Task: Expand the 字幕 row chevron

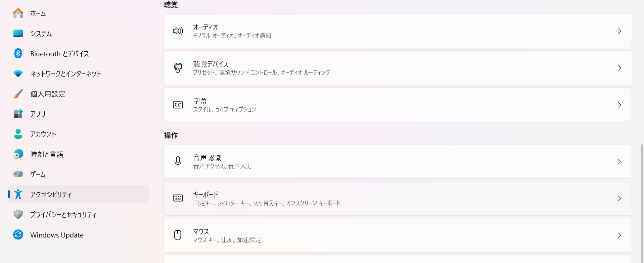Action: coord(619,105)
